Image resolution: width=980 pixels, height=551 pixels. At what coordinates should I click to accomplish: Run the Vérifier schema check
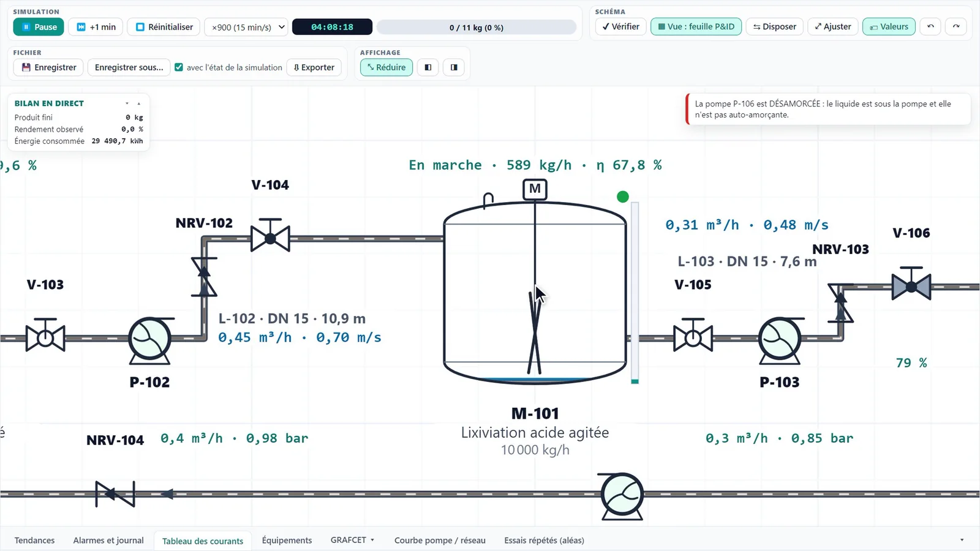(x=620, y=26)
